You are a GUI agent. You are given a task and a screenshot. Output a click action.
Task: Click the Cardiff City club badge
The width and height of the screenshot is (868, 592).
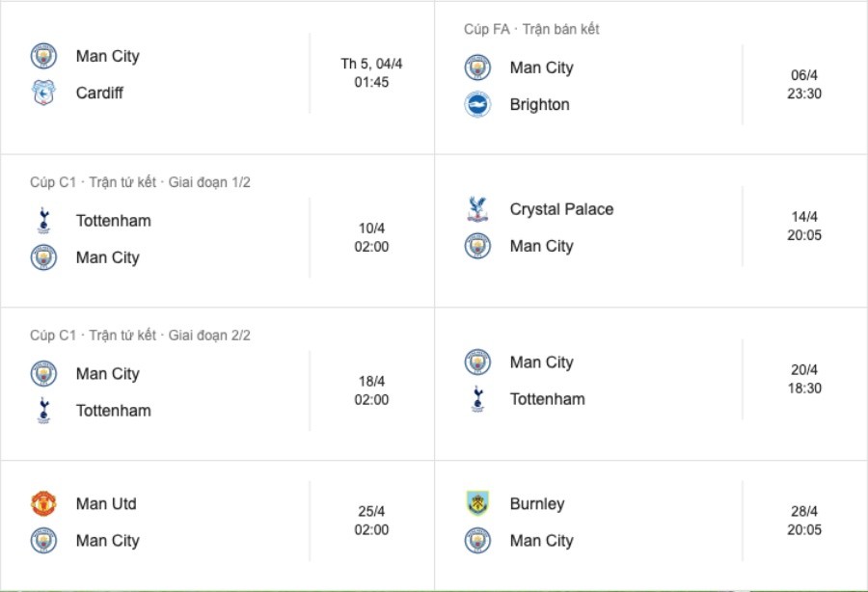coord(42,93)
